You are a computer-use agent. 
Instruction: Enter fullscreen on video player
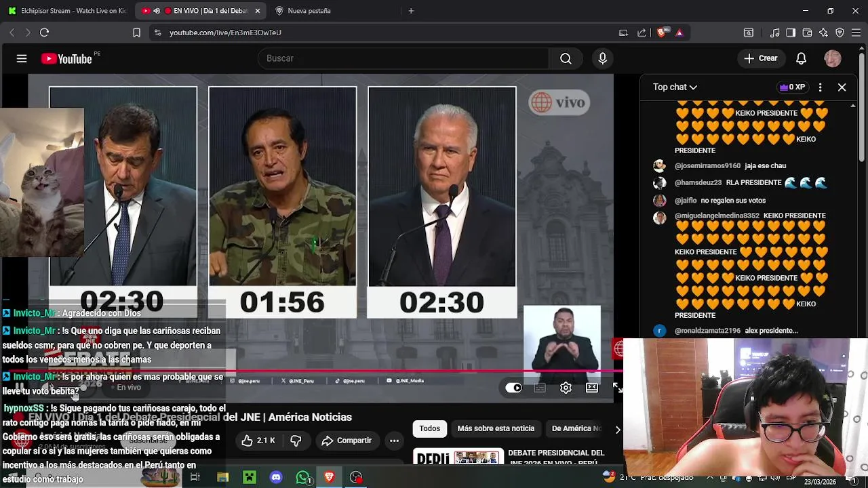[616, 388]
